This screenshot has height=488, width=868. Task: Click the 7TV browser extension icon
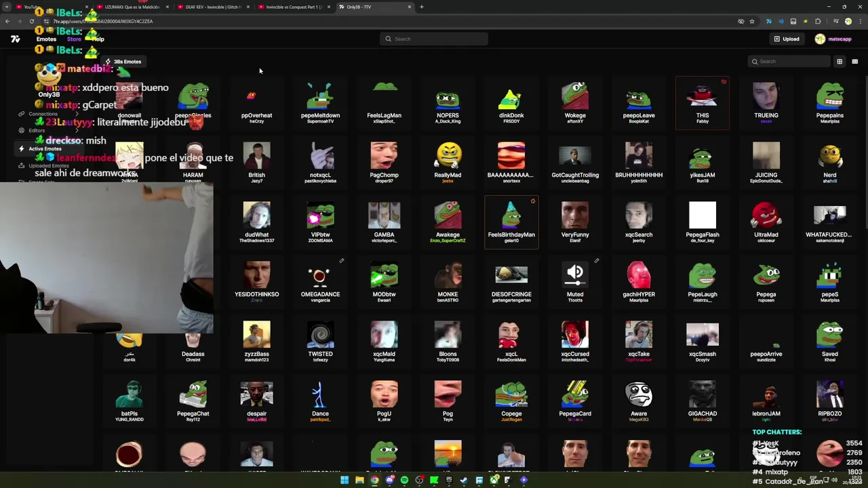pyautogui.click(x=769, y=21)
